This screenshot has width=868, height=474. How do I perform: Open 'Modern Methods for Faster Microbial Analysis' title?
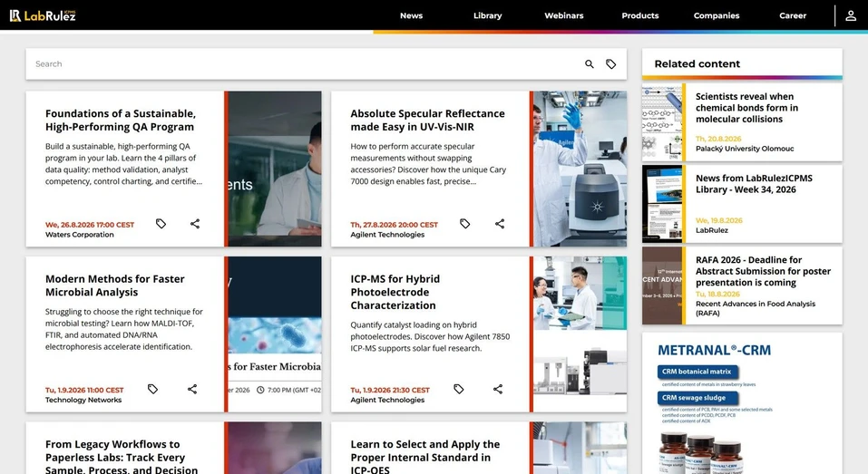pos(114,285)
